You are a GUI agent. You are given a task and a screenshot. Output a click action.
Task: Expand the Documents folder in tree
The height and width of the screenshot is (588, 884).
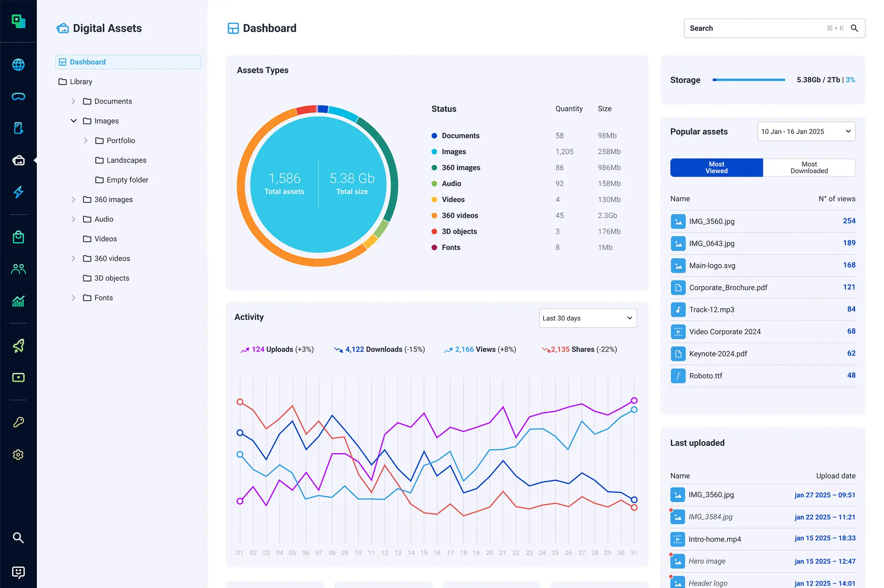pos(73,101)
